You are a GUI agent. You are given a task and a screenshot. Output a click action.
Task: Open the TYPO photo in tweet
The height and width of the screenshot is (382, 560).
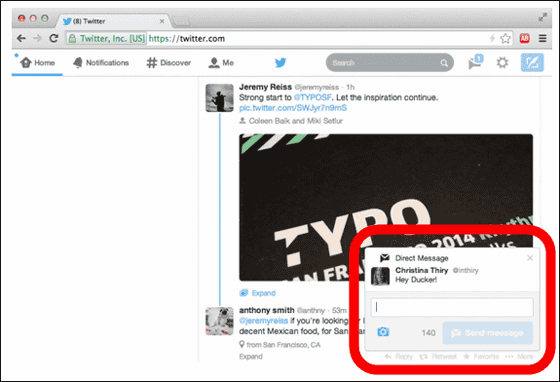point(386,207)
